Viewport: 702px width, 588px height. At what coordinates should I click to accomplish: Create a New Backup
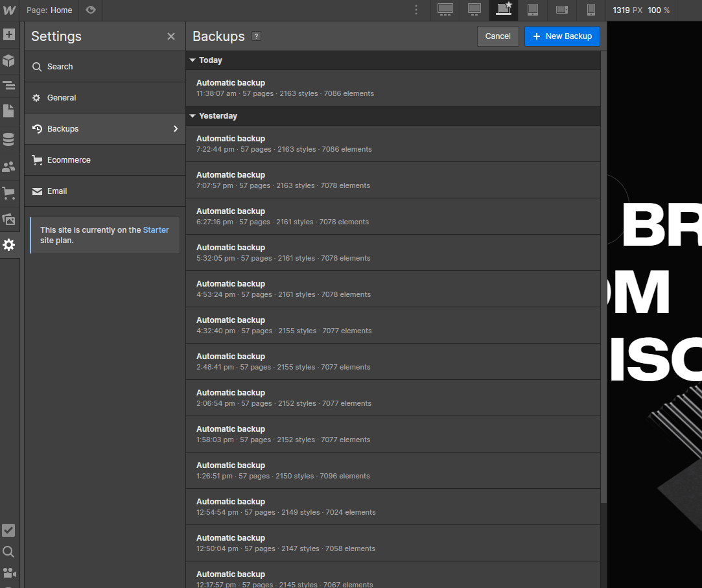tap(562, 36)
